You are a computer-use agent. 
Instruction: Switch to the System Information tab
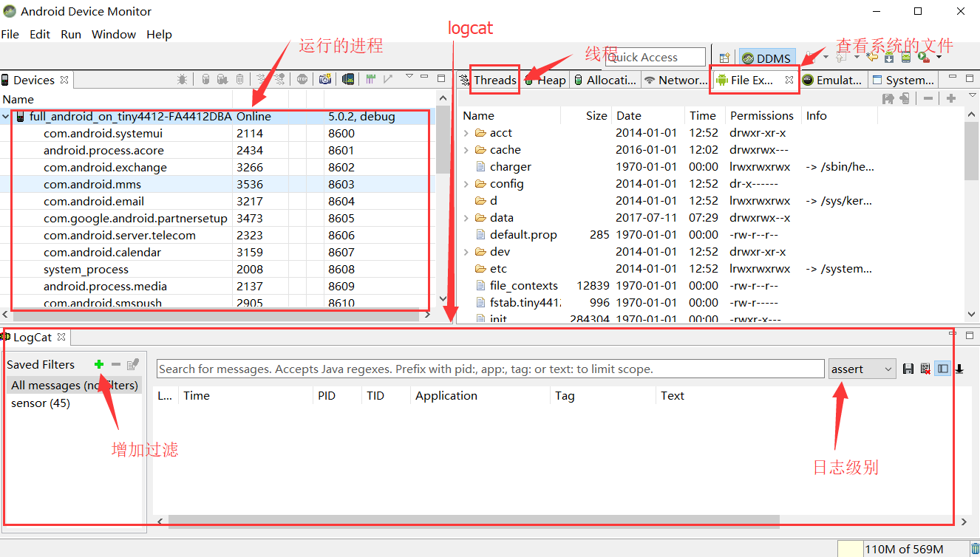903,80
